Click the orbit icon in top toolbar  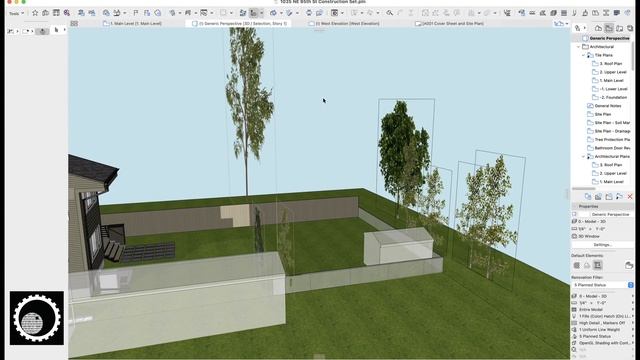pyautogui.click(x=309, y=13)
